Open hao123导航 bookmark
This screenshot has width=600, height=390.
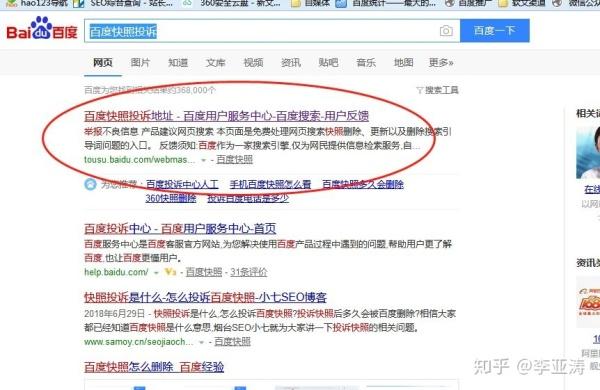pyautogui.click(x=37, y=3)
